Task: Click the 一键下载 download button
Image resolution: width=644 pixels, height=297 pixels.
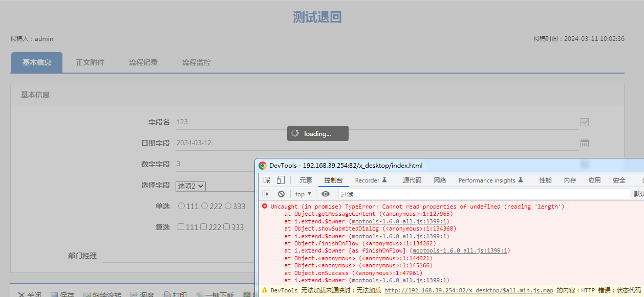Action: pyautogui.click(x=214, y=294)
